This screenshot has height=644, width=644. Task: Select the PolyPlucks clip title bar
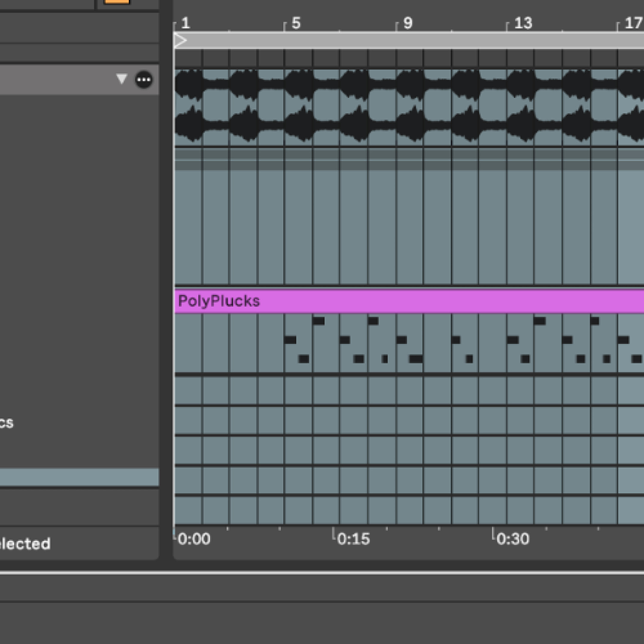tap(409, 301)
